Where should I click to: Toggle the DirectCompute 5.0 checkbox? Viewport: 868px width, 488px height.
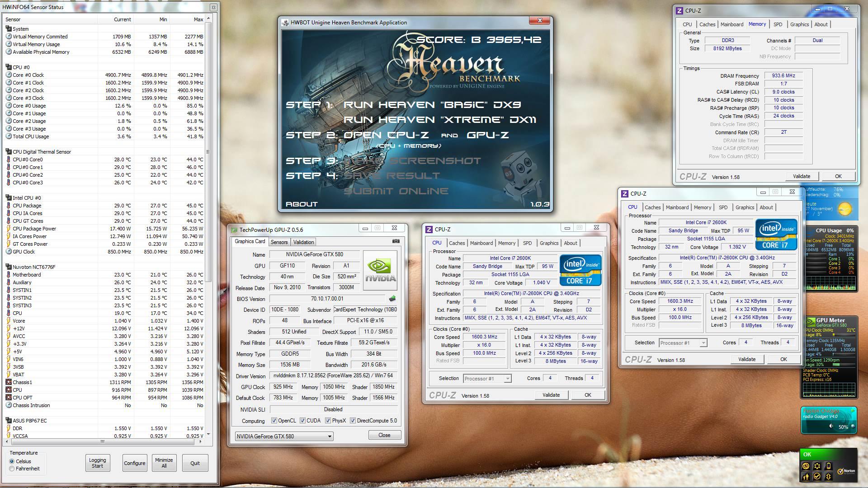pos(353,421)
